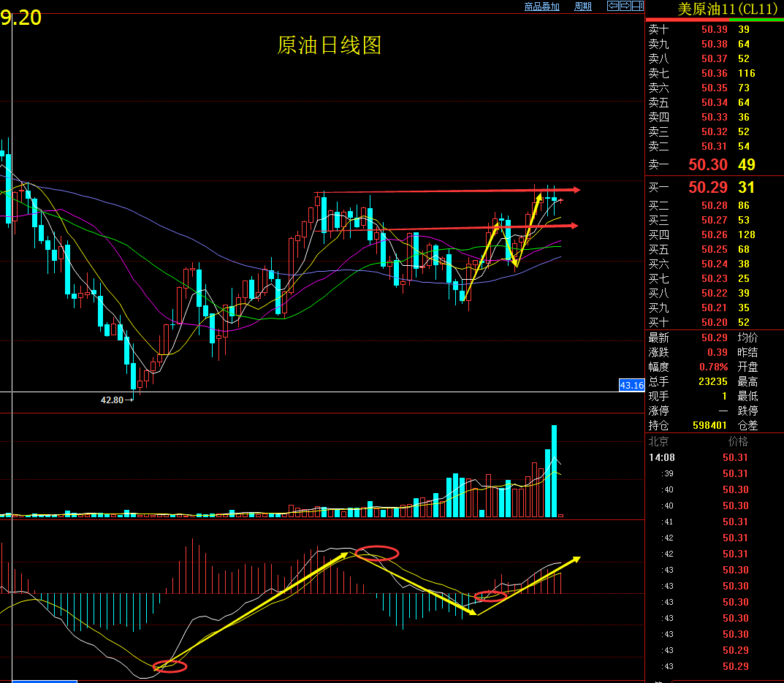Select the 14:08 trade tick row

715,457
